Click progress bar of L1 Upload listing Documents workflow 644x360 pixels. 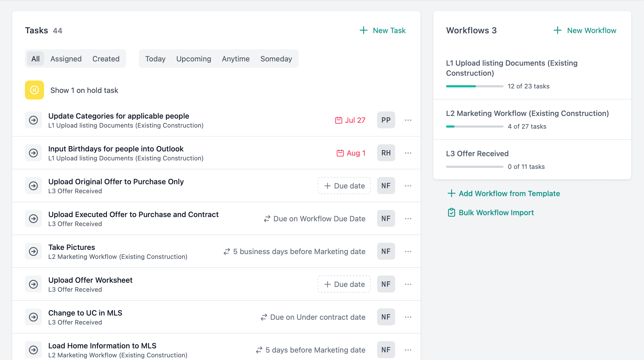[x=475, y=86]
